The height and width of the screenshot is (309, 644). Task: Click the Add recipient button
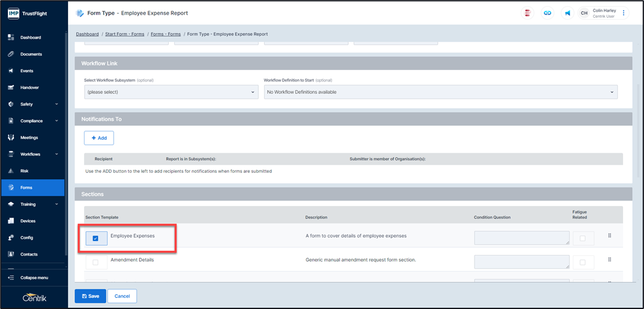coord(99,139)
